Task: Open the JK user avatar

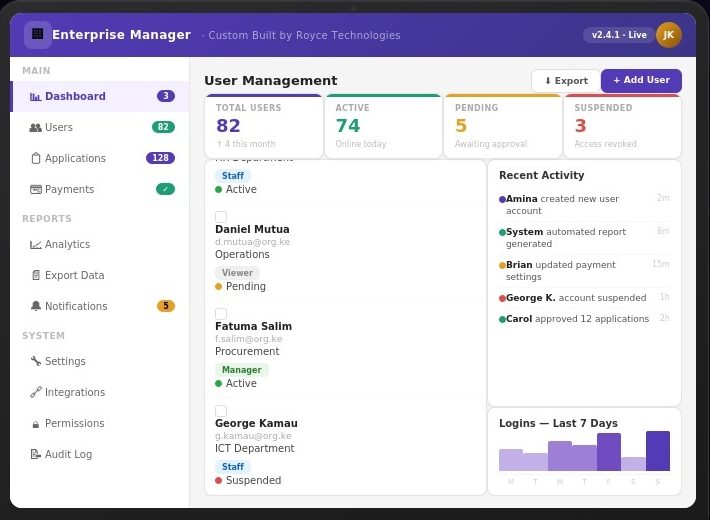Action: point(669,35)
